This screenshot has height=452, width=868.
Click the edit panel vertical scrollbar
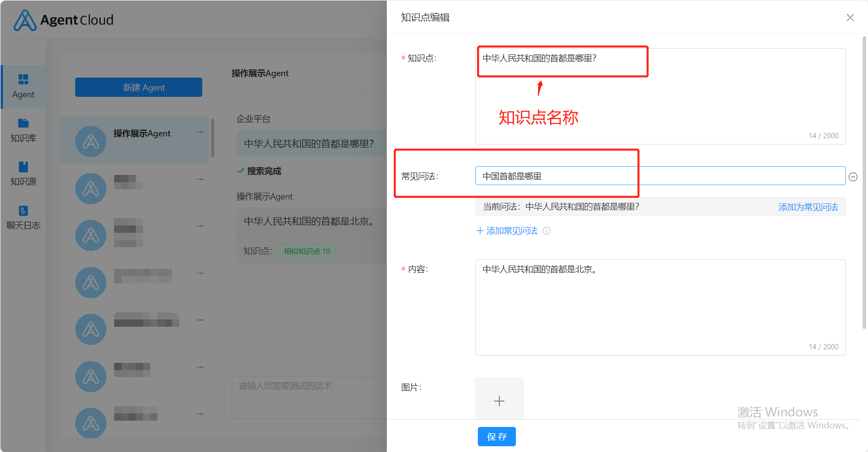[865, 183]
